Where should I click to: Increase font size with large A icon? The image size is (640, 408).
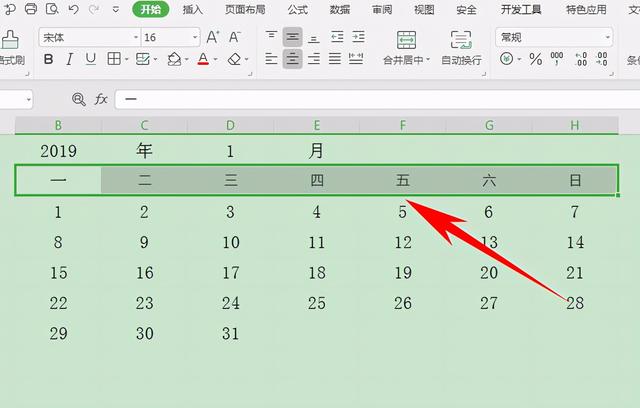point(213,37)
